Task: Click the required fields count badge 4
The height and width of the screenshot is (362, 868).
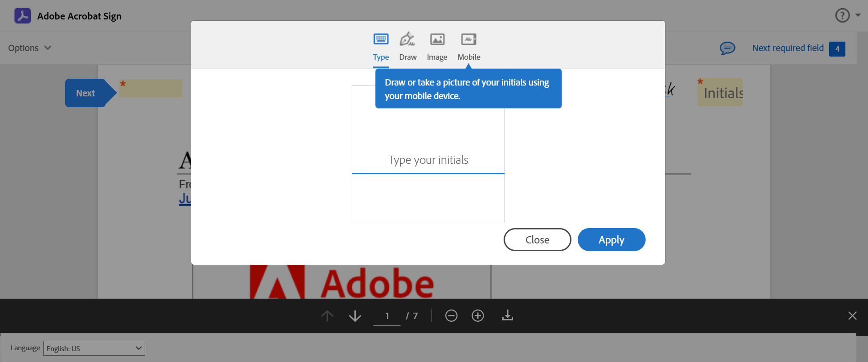Action: pos(837,49)
